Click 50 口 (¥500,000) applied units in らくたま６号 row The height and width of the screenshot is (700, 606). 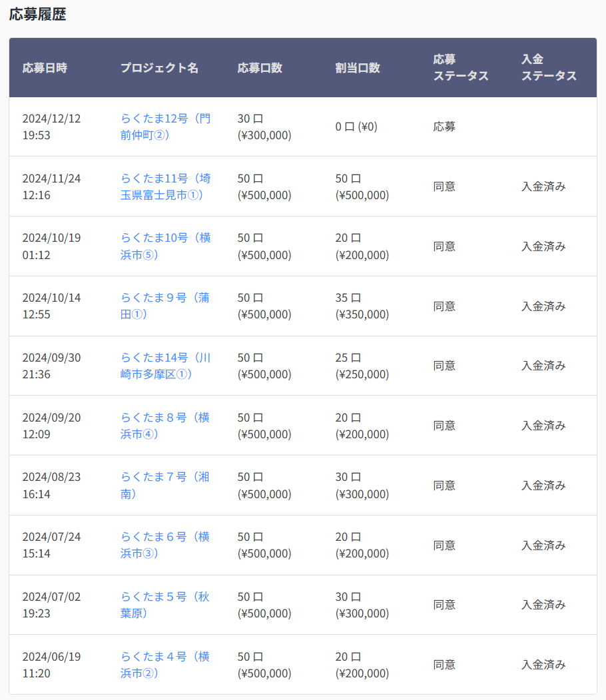(264, 545)
